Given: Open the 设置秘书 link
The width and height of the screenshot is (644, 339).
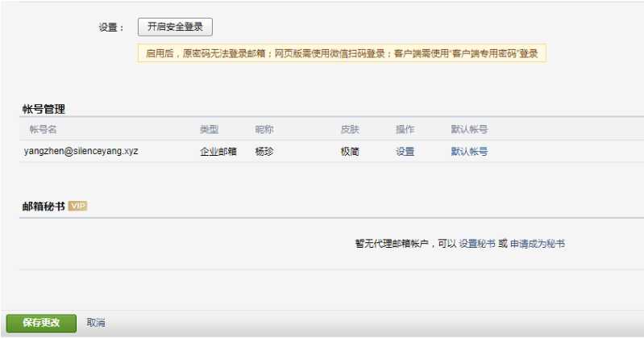Looking at the screenshot, I should coord(476,243).
